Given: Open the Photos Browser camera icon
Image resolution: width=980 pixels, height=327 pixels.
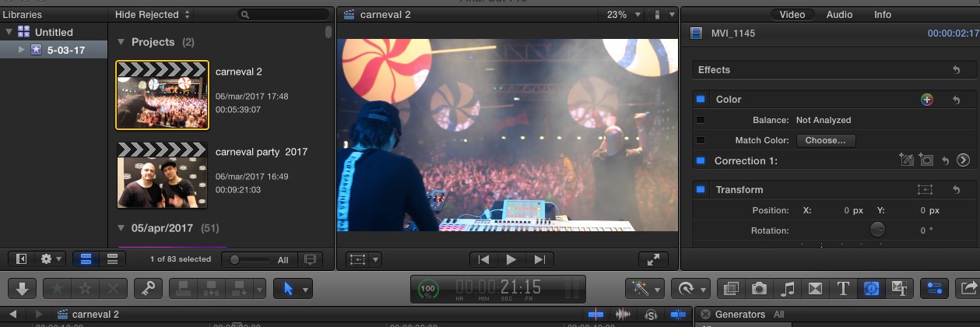Looking at the screenshot, I should click(759, 289).
